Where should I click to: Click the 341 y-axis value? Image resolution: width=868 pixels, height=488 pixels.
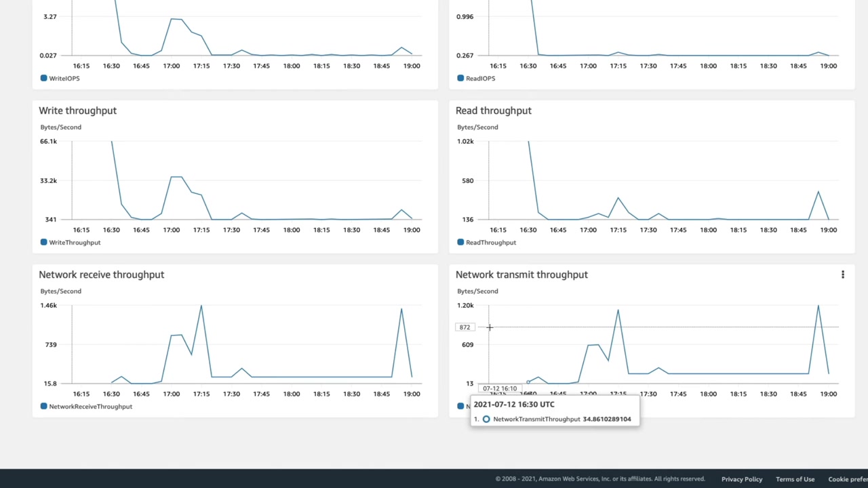pos(51,220)
